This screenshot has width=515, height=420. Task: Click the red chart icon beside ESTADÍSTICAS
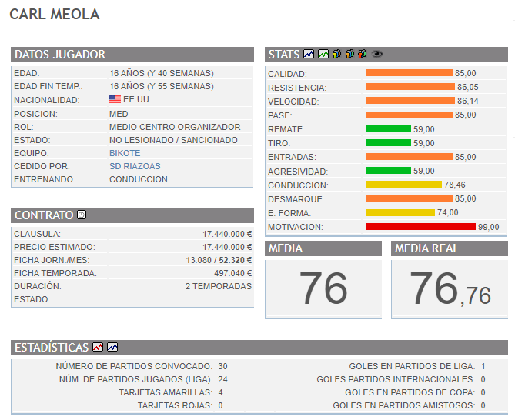coord(98,348)
